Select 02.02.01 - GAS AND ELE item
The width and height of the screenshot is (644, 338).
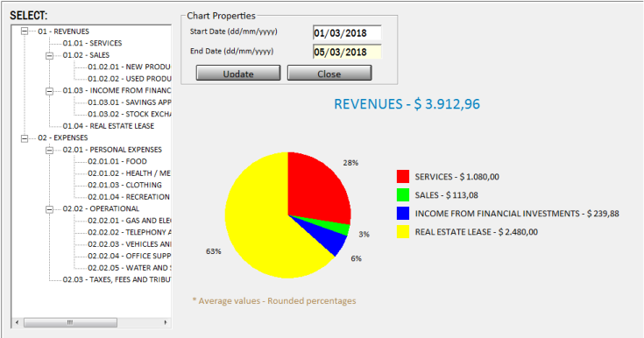tap(129, 221)
